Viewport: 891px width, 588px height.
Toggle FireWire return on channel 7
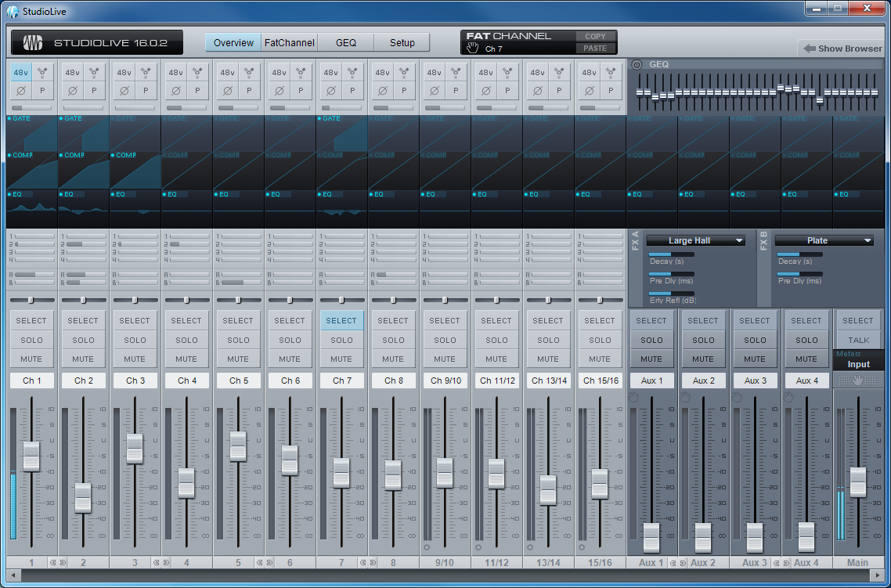[x=353, y=72]
